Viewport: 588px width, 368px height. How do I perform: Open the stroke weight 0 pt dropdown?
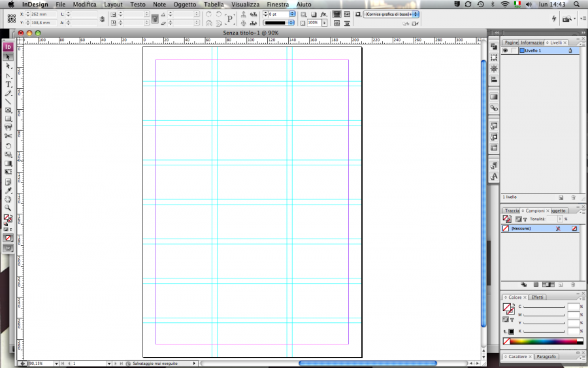pos(292,14)
